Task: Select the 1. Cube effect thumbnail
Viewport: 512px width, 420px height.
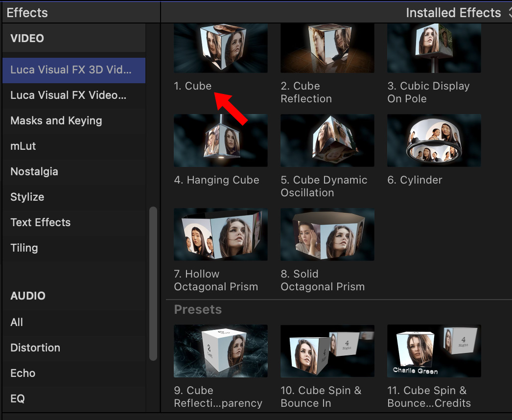Action: [220, 48]
